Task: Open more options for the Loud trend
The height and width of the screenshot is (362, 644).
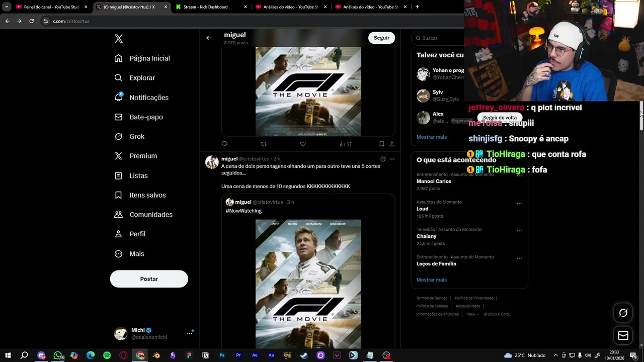Action: coord(519,204)
